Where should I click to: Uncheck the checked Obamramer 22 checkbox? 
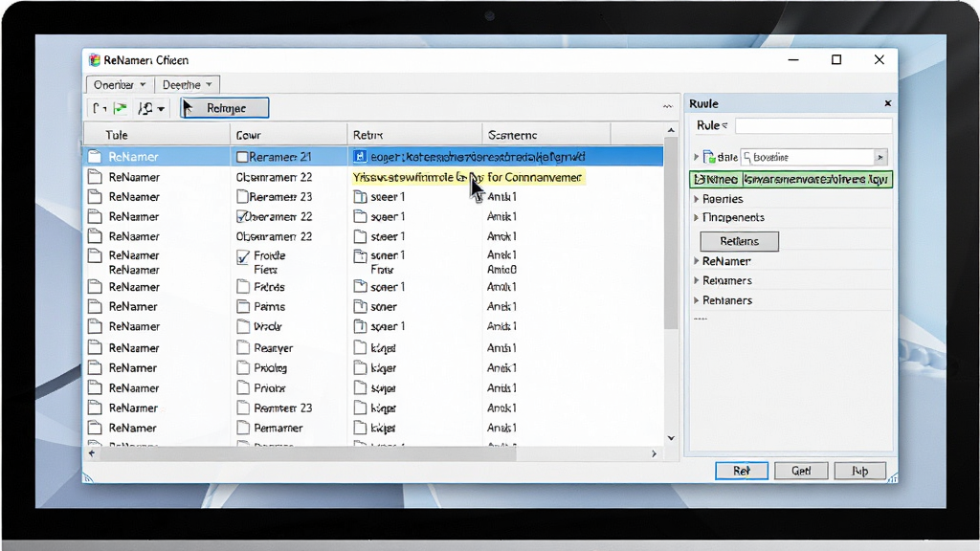pos(242,217)
